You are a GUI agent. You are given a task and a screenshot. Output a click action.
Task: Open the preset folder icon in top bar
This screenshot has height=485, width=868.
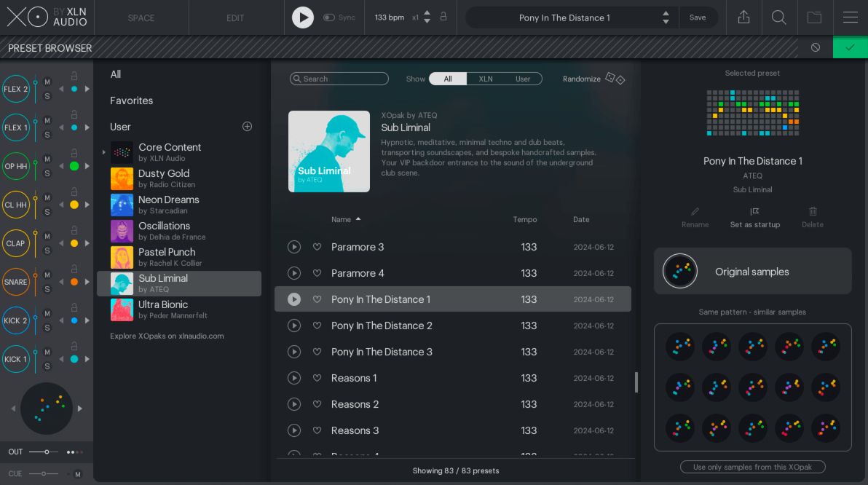[814, 17]
